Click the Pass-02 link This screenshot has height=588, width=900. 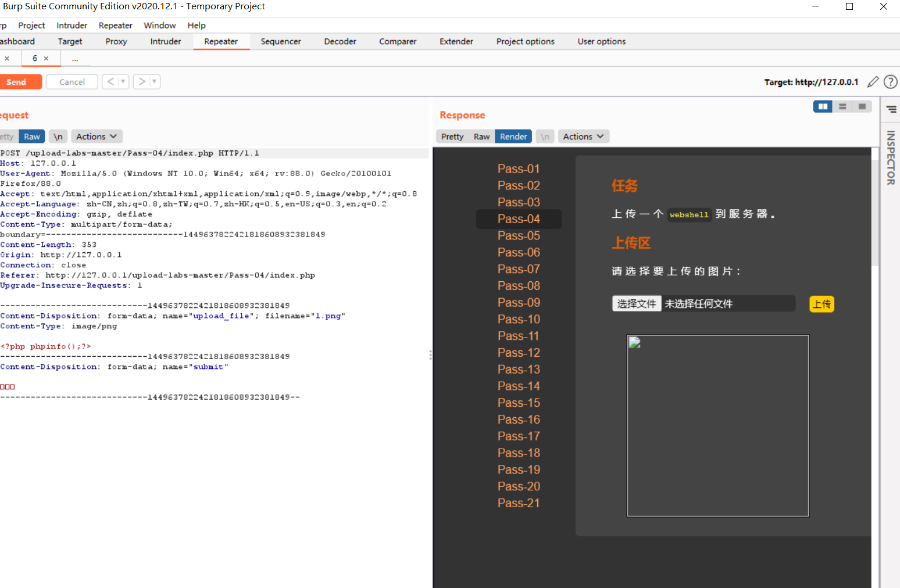[x=519, y=186]
